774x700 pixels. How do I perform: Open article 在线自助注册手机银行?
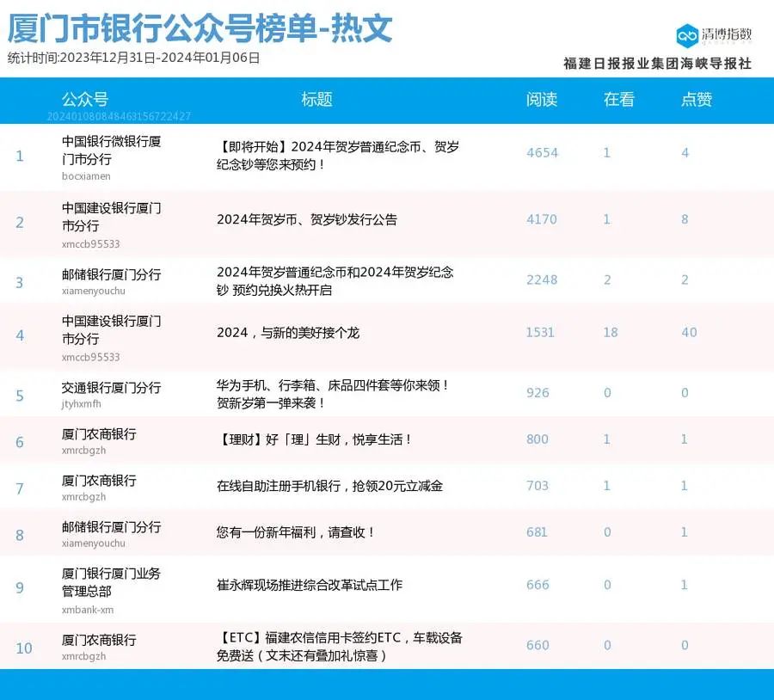329,486
